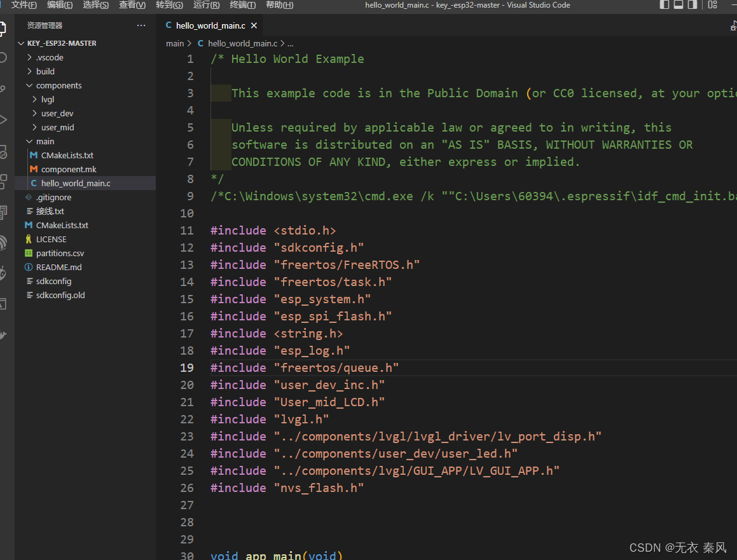The width and height of the screenshot is (737, 560).
Task: Click the main breadcrumb segment
Action: pyautogui.click(x=175, y=43)
